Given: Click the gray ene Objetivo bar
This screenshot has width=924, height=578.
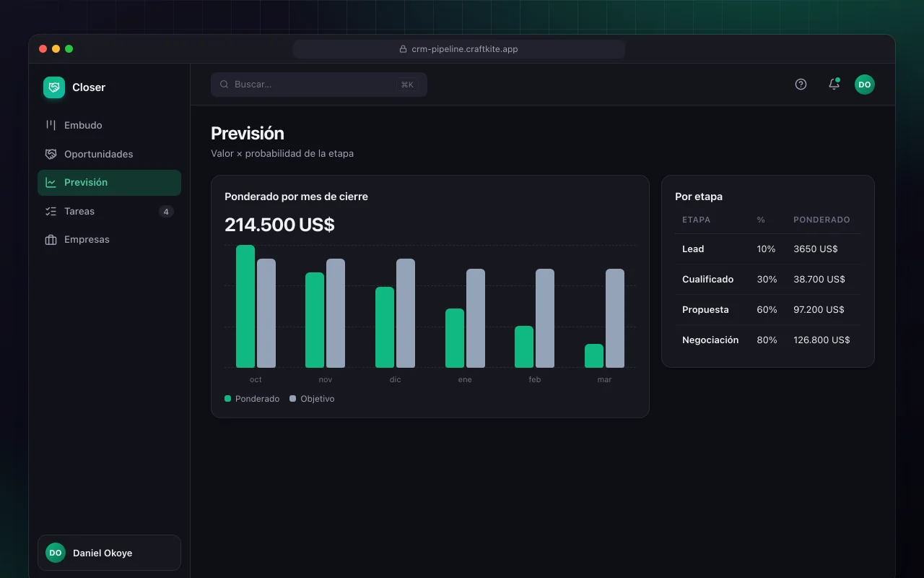Looking at the screenshot, I should click(476, 319).
